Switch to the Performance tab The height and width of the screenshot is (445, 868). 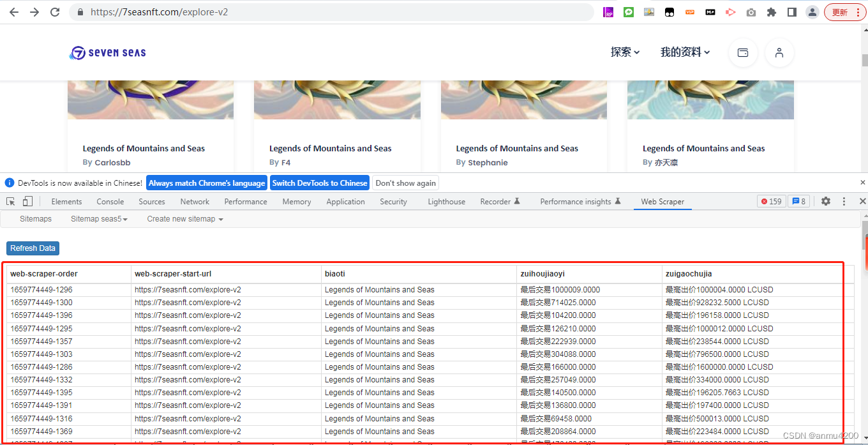pos(246,201)
